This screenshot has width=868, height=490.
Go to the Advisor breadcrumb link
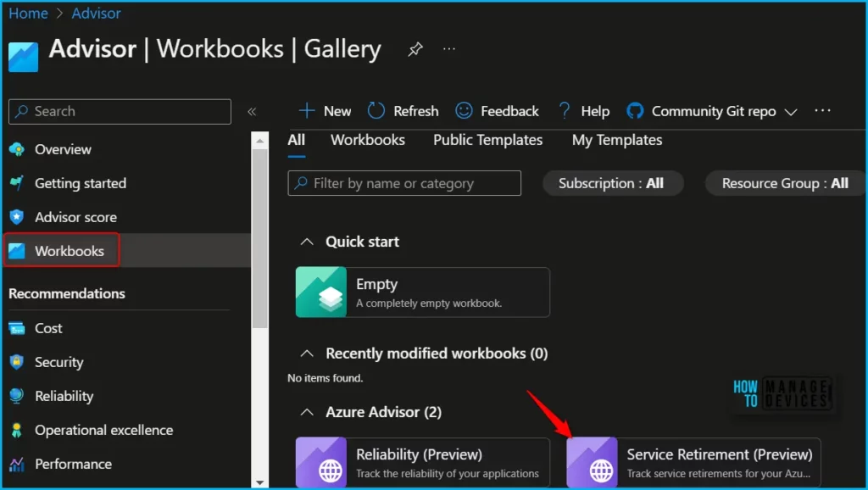coord(97,14)
